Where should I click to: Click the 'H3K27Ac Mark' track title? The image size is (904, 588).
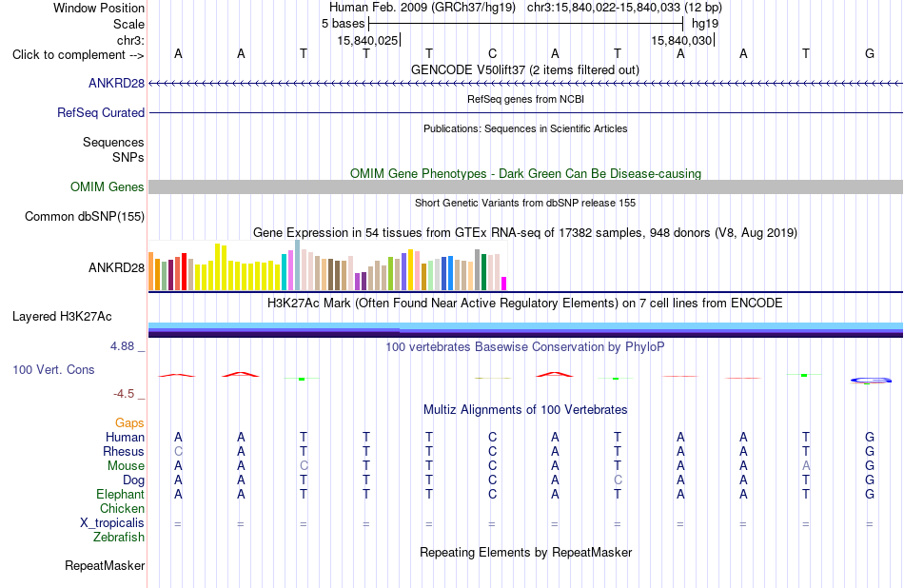(x=524, y=304)
